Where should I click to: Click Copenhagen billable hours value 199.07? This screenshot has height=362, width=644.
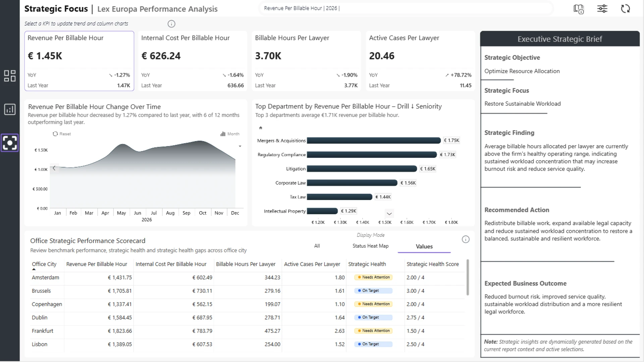(x=272, y=304)
